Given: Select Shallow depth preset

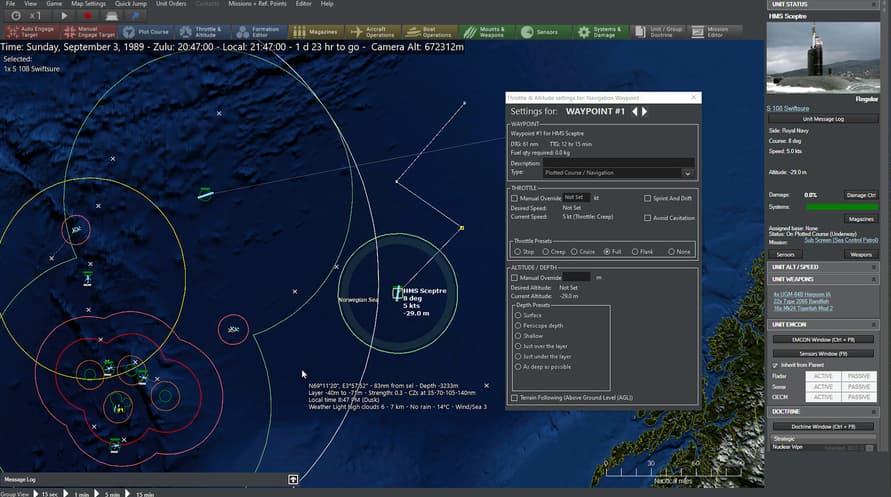Looking at the screenshot, I should click(x=518, y=336).
